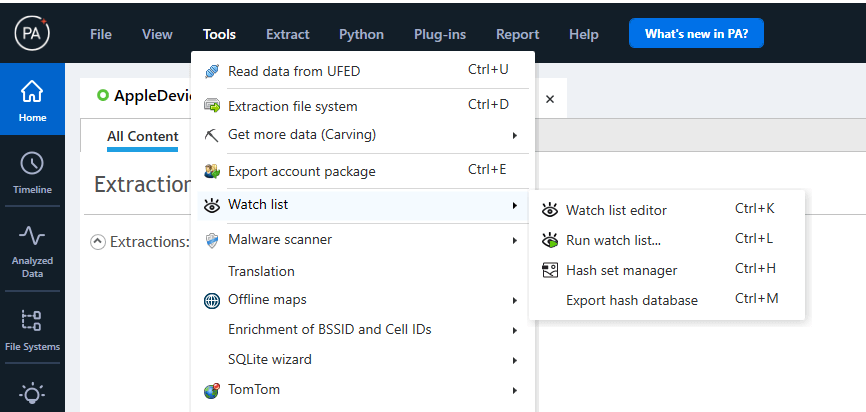Switch to the All Content tab

143,137
